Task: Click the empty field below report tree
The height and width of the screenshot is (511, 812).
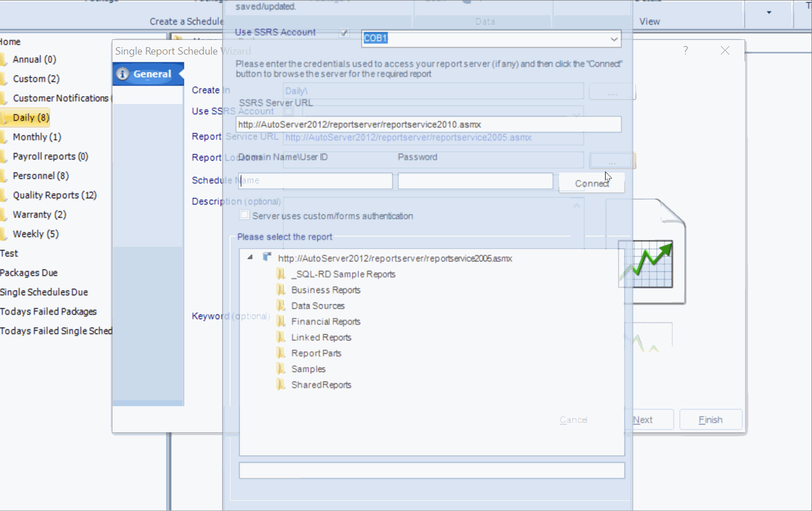Action: (432, 471)
